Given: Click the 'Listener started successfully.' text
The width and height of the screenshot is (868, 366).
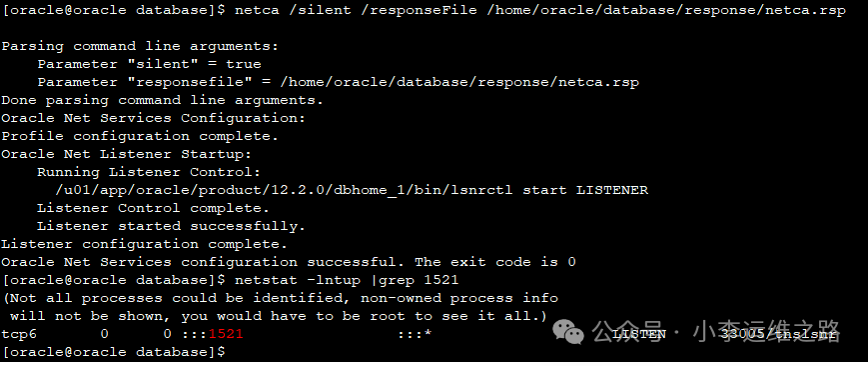Looking at the screenshot, I should point(171,226).
